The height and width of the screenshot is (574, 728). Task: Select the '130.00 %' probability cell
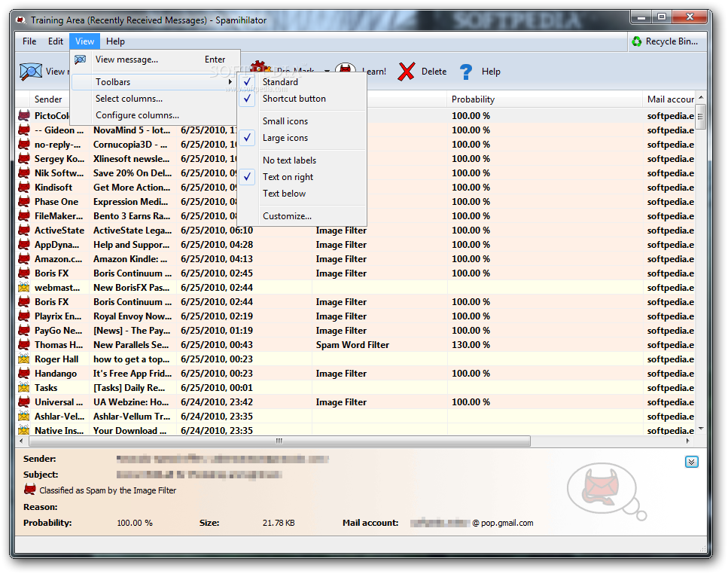[471, 345]
